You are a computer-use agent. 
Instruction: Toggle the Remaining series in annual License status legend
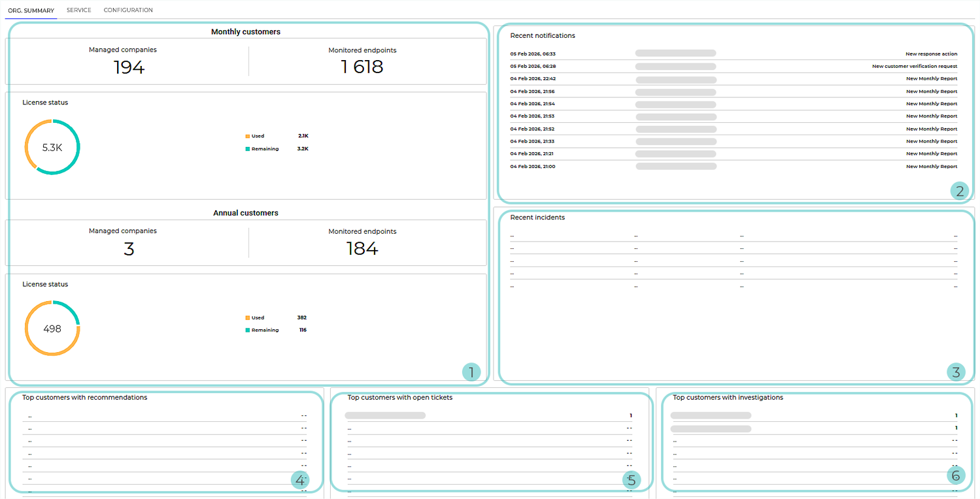(x=247, y=330)
